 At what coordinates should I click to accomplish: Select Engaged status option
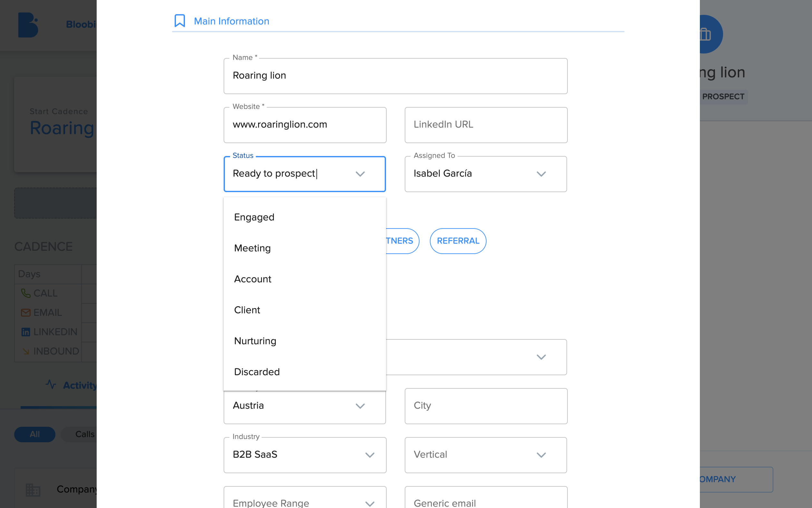point(304,217)
